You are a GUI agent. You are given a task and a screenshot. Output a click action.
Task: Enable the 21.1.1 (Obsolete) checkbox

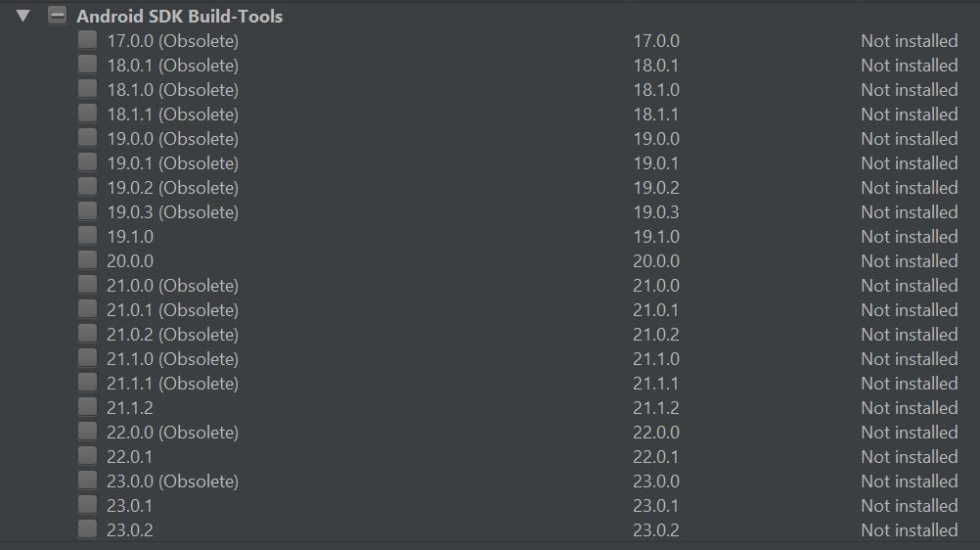pyautogui.click(x=88, y=383)
